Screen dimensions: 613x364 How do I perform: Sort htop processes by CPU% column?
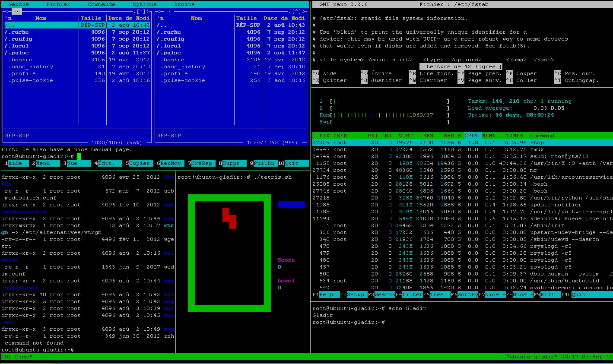coord(471,136)
